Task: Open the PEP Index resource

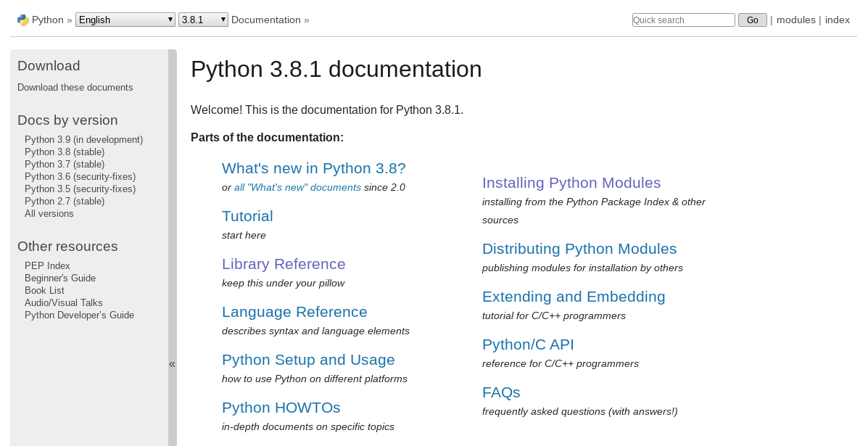Action: coord(46,265)
